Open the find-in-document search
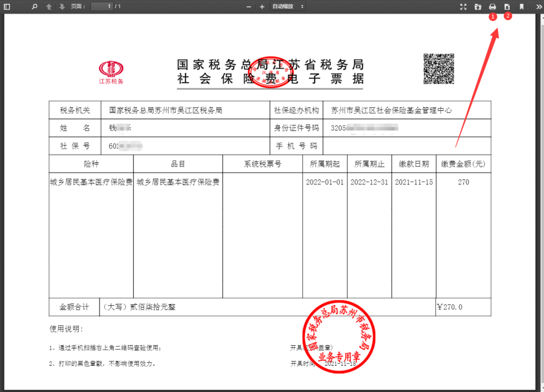 pos(34,7)
